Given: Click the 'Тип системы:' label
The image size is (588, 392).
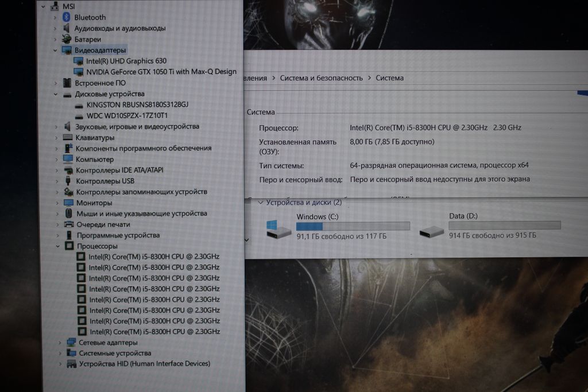Looking at the screenshot, I should click(281, 166).
